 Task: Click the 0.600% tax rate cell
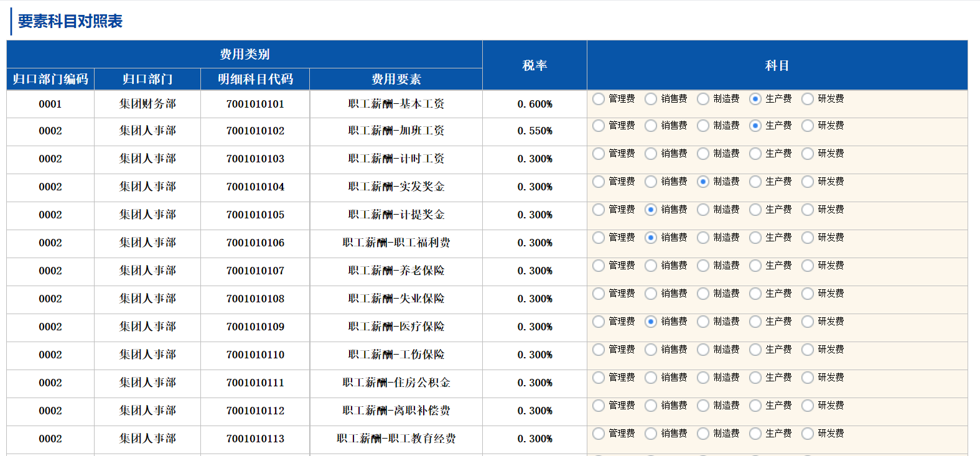click(x=534, y=104)
